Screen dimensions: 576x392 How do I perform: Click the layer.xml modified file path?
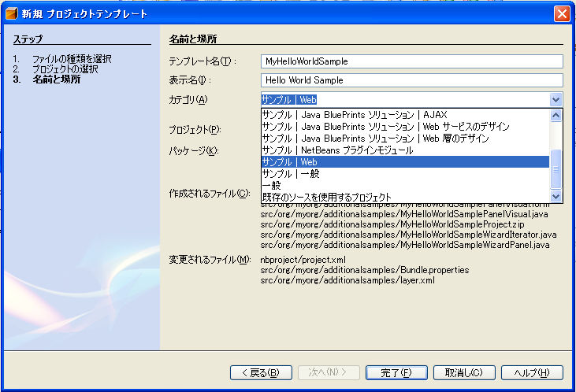347,280
